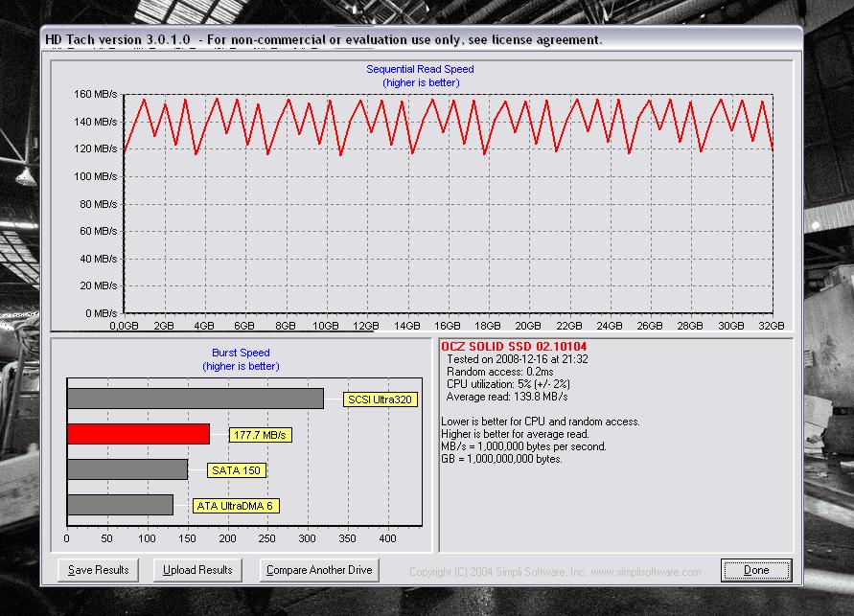Click the ATA UltraDMA 6 label
Image resolution: width=854 pixels, height=616 pixels.
tap(236, 506)
